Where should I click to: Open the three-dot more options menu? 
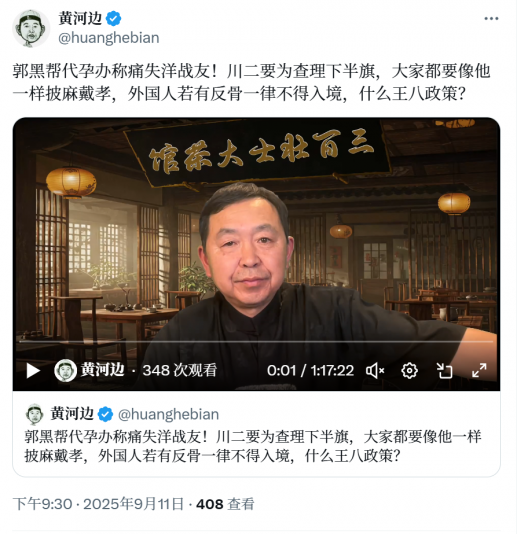[491, 18]
